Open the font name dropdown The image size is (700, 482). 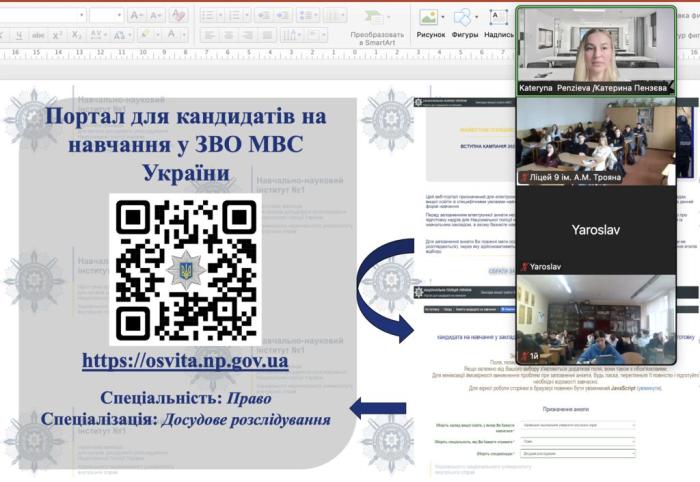[79, 15]
